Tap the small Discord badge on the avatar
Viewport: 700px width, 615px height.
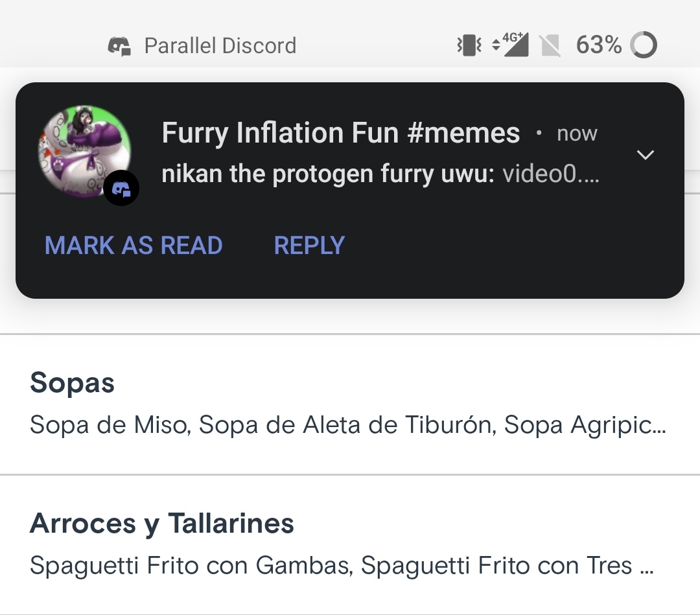pos(121,188)
